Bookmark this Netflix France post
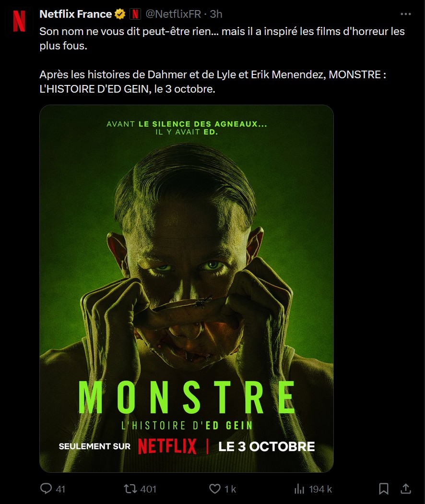Viewport: 425px width, 504px height. coord(384,489)
